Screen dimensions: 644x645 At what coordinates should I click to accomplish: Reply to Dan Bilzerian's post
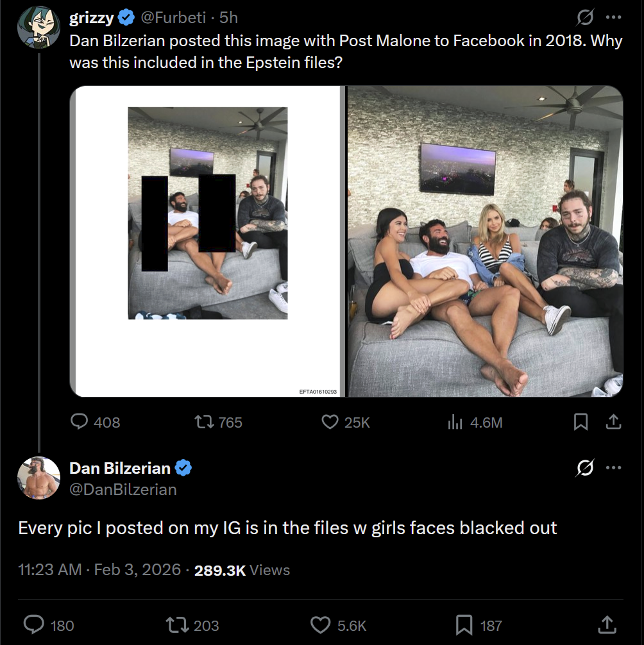(33, 624)
